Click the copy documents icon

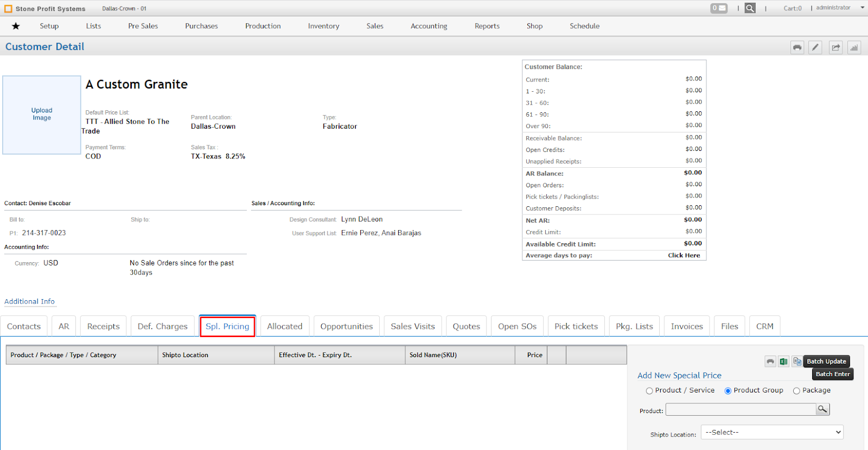tap(797, 362)
